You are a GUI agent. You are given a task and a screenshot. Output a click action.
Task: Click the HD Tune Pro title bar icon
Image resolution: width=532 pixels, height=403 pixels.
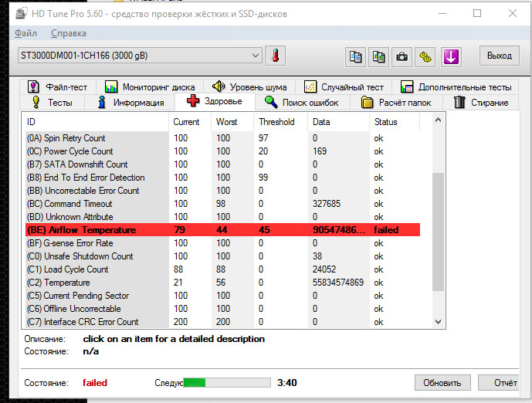pos(22,14)
